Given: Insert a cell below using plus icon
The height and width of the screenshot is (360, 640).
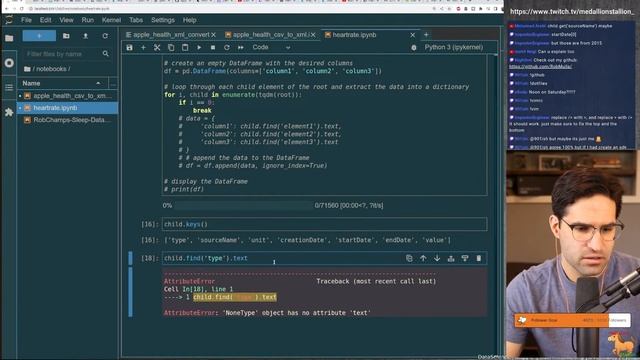Looking at the screenshot, I should point(143,47).
